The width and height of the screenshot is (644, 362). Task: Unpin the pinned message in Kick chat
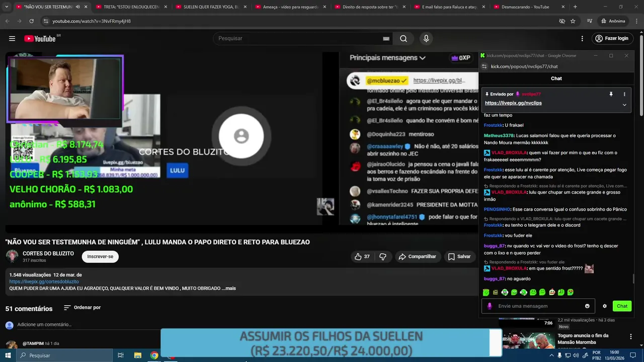pyautogui.click(x=611, y=94)
